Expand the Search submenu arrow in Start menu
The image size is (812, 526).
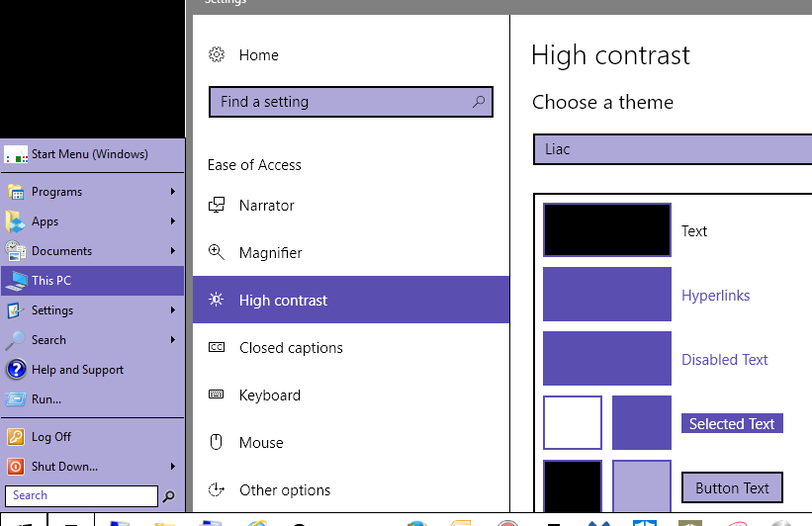pos(173,339)
